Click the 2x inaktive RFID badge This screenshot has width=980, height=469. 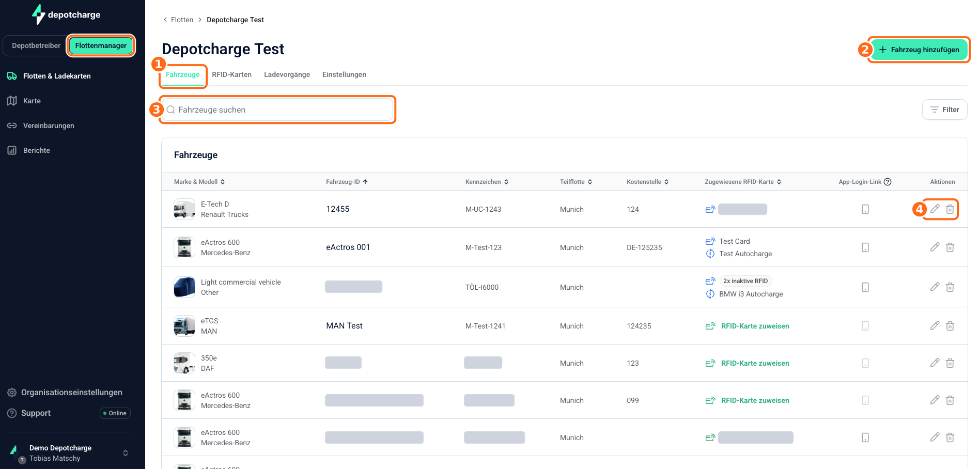point(745,281)
